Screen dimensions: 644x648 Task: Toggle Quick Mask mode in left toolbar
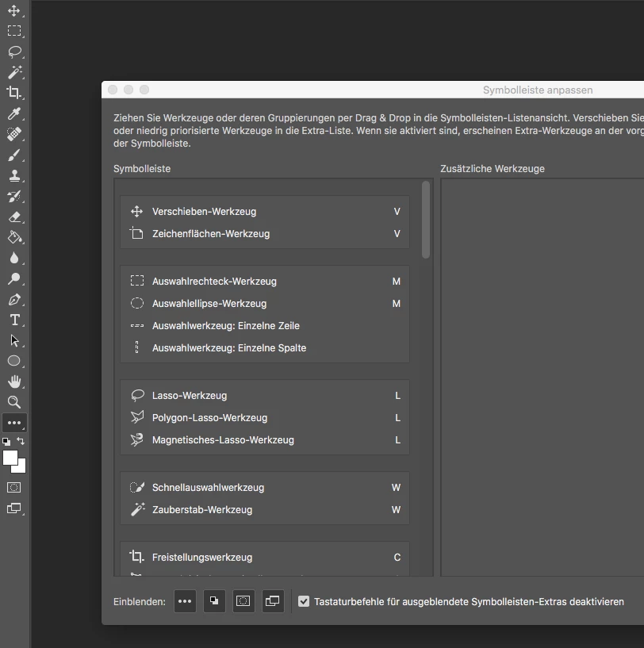click(13, 488)
